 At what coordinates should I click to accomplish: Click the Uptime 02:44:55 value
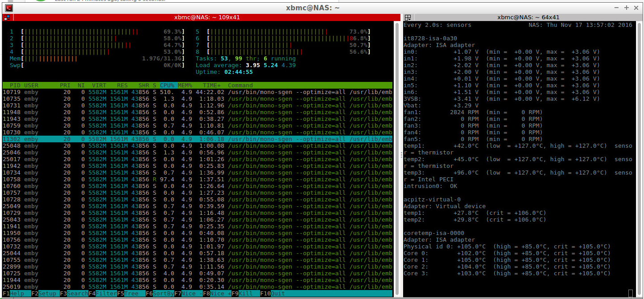pos(239,72)
